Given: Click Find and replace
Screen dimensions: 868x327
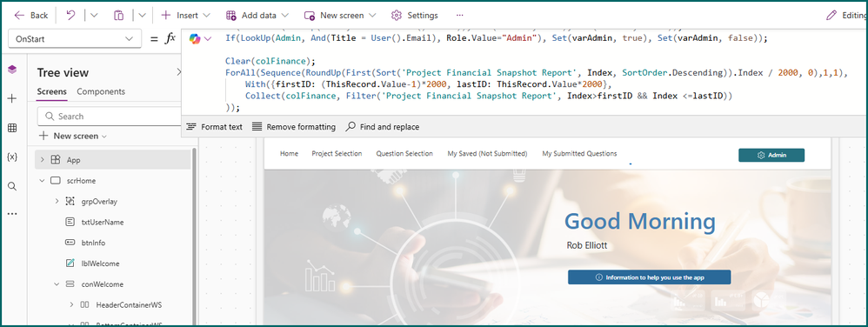Looking at the screenshot, I should pos(383,127).
